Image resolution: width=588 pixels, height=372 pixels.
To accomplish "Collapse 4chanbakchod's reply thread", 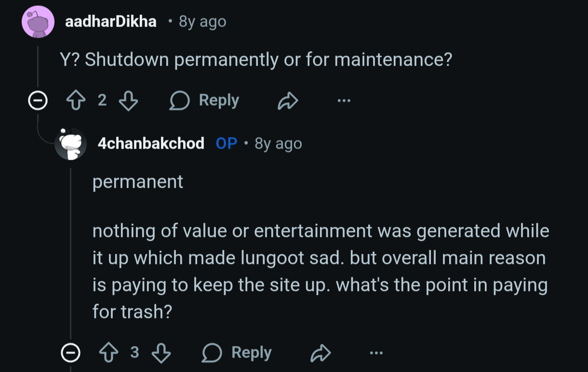I will pos(70,354).
